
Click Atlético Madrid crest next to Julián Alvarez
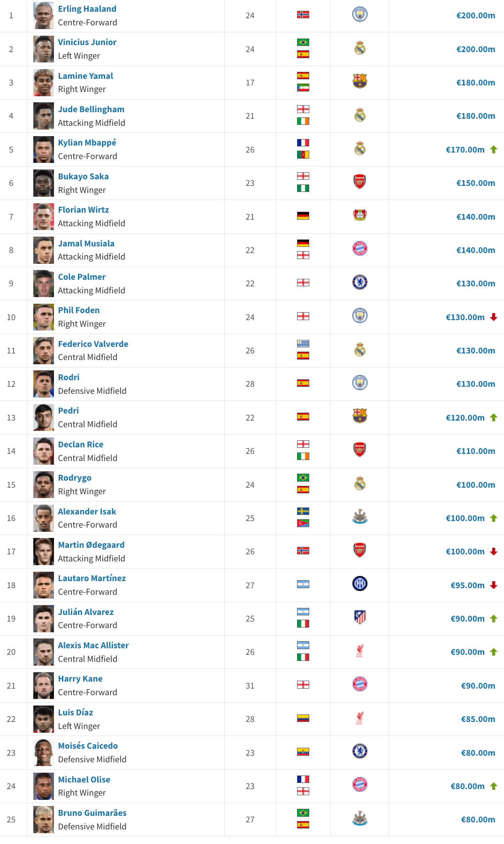pyautogui.click(x=359, y=617)
